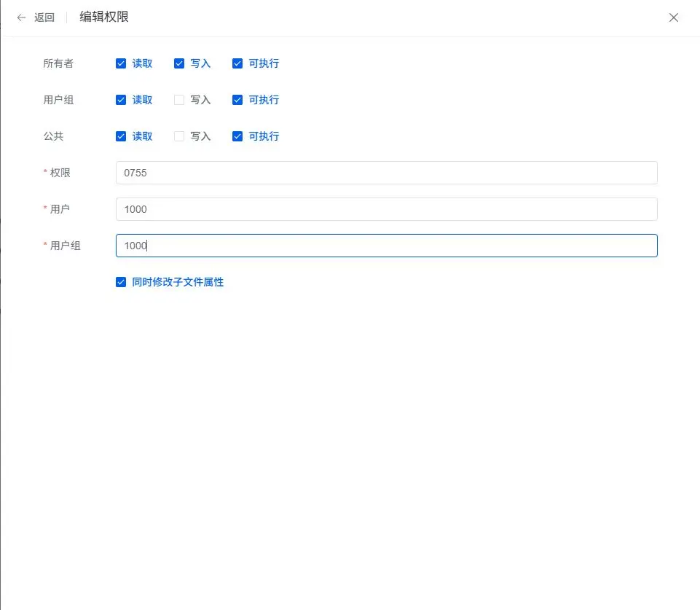Viewport: 700px width, 610px height.
Task: Uncheck 所有者 写入 checkbox
Action: 179,63
